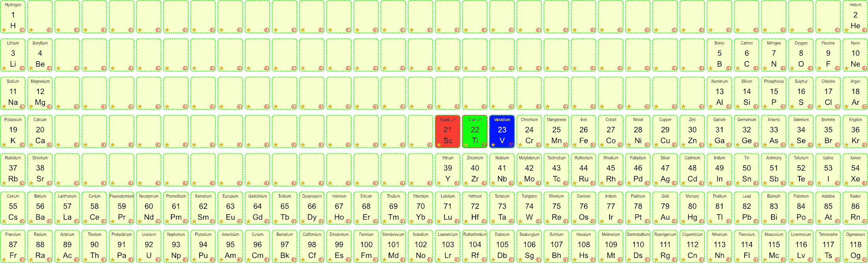Viewport: 868px width, 263px height.
Task: Click the star icon on the Magnesium tile
Action: pos(31,106)
